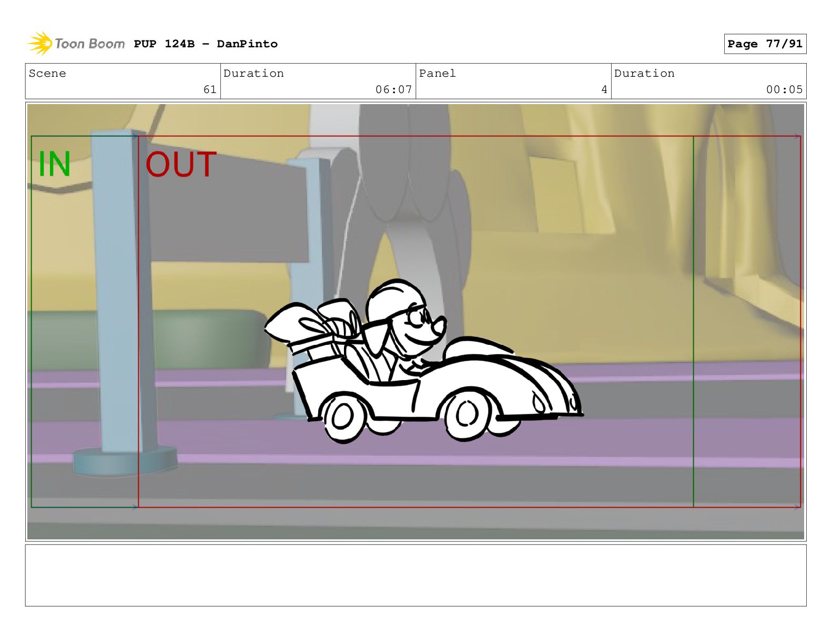Select the panel number value '4'

click(604, 89)
